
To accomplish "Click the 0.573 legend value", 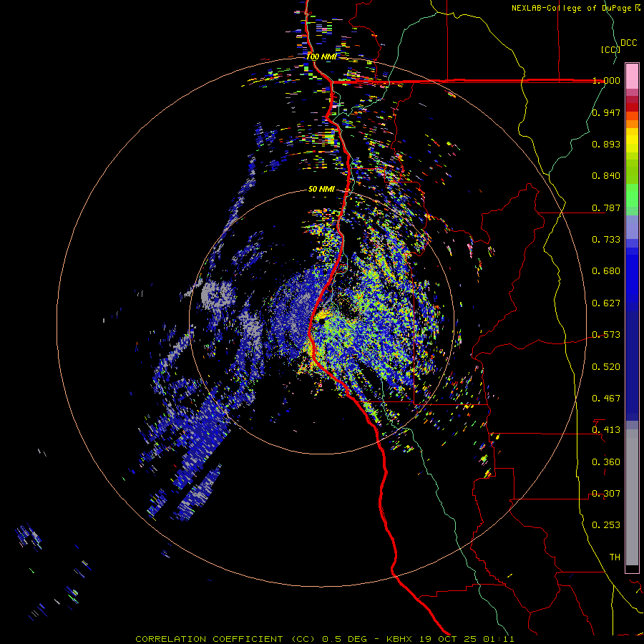I will click(606, 335).
